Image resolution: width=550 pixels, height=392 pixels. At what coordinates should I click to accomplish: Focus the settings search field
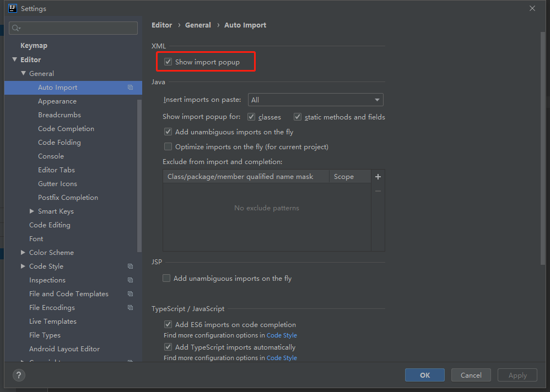[73, 28]
